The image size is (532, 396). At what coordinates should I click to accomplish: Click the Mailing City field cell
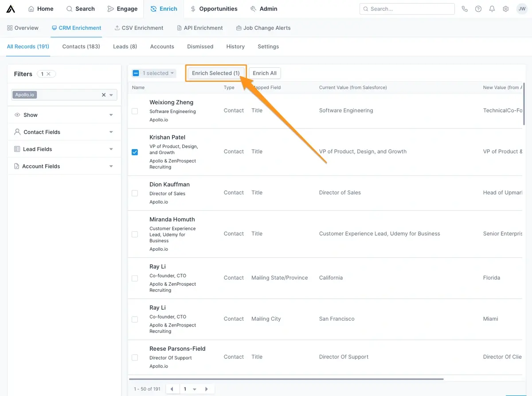pos(266,319)
